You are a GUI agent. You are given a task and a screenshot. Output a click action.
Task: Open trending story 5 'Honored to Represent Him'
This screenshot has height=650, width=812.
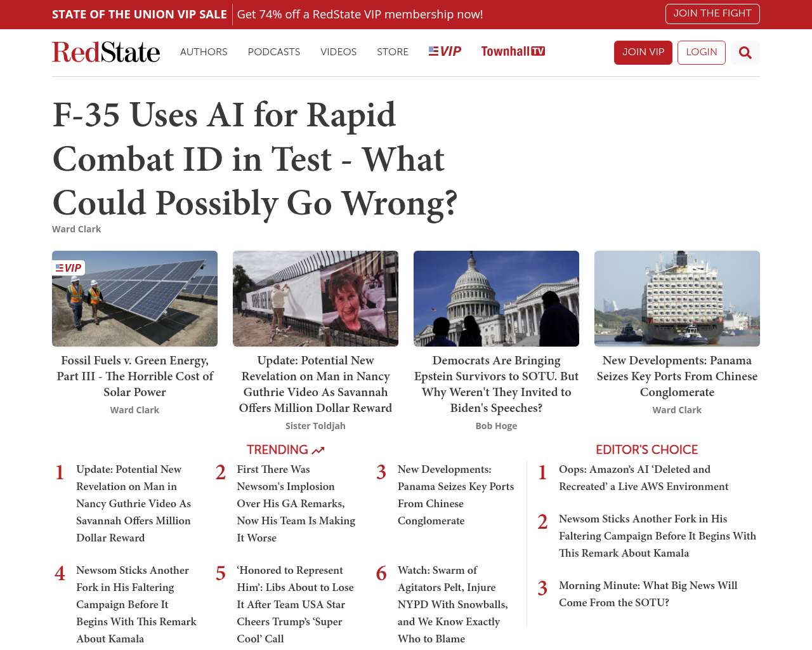[296, 604]
